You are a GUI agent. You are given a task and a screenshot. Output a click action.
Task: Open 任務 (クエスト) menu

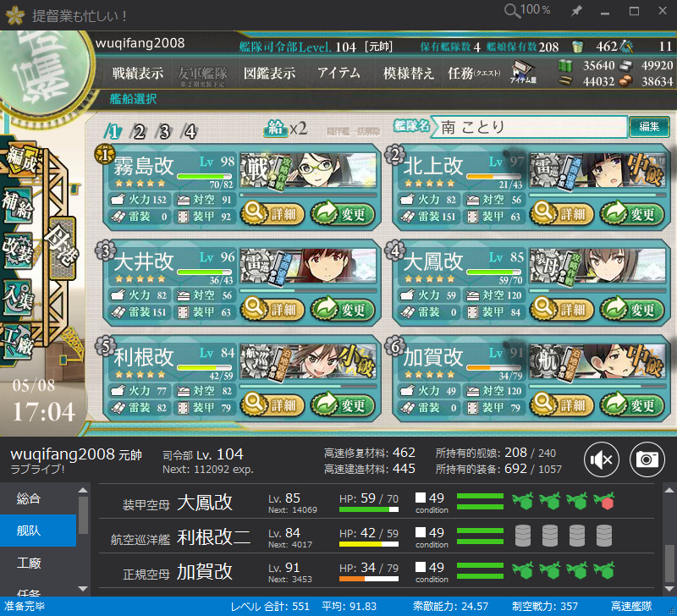474,74
